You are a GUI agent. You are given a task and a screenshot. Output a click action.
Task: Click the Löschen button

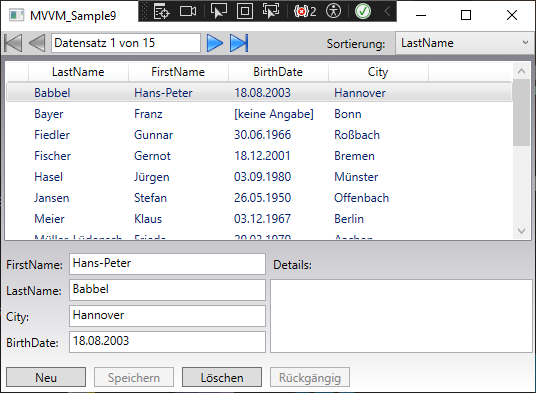pos(222,377)
